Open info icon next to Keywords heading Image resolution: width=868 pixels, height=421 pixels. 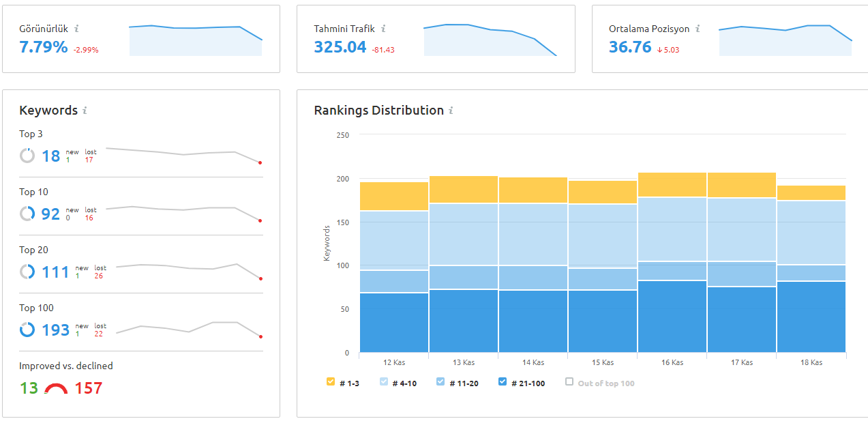(x=85, y=110)
